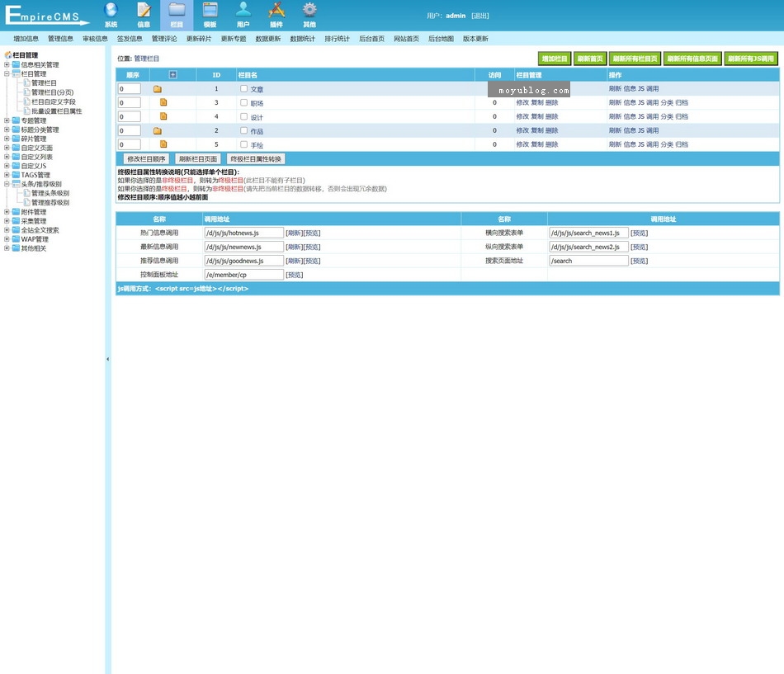Click 预览 beside the hotnews.js address

coord(312,233)
